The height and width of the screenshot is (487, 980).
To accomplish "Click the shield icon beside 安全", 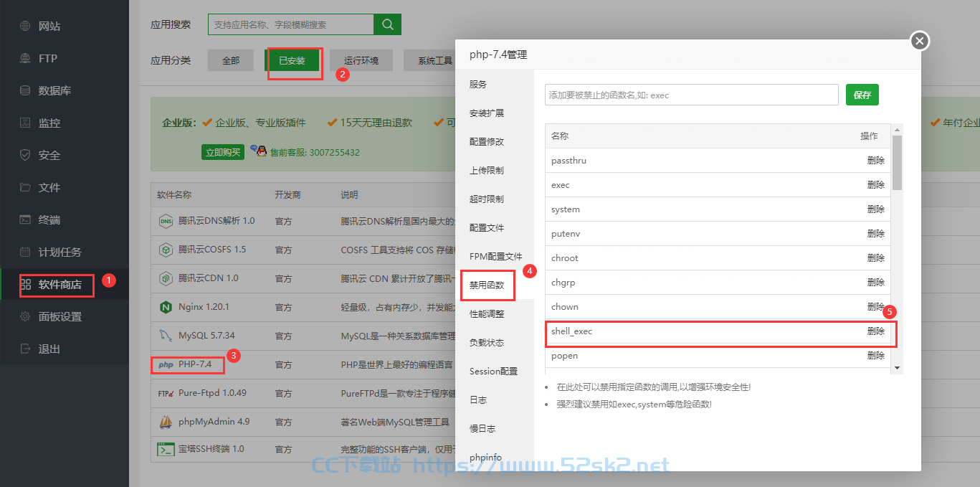I will [25, 156].
